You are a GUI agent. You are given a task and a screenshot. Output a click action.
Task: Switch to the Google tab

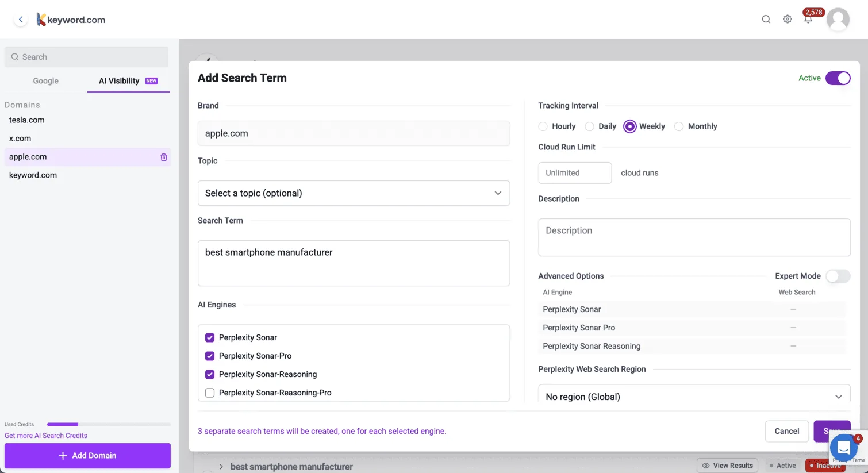45,81
